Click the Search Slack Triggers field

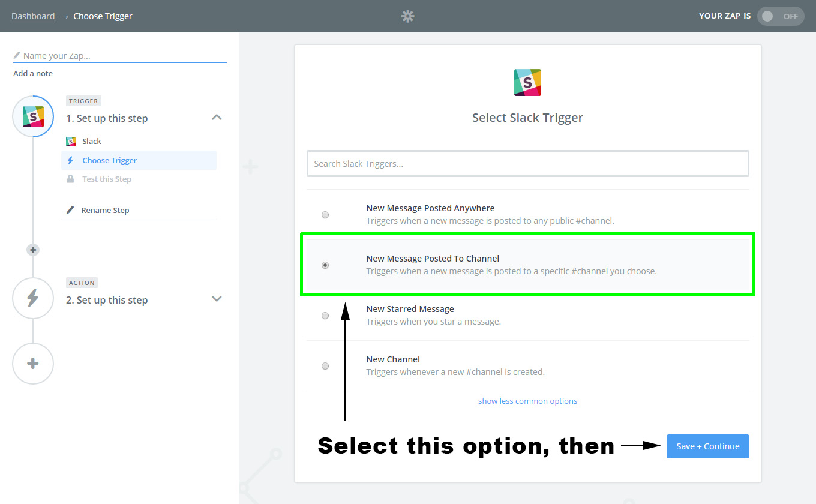pos(527,164)
